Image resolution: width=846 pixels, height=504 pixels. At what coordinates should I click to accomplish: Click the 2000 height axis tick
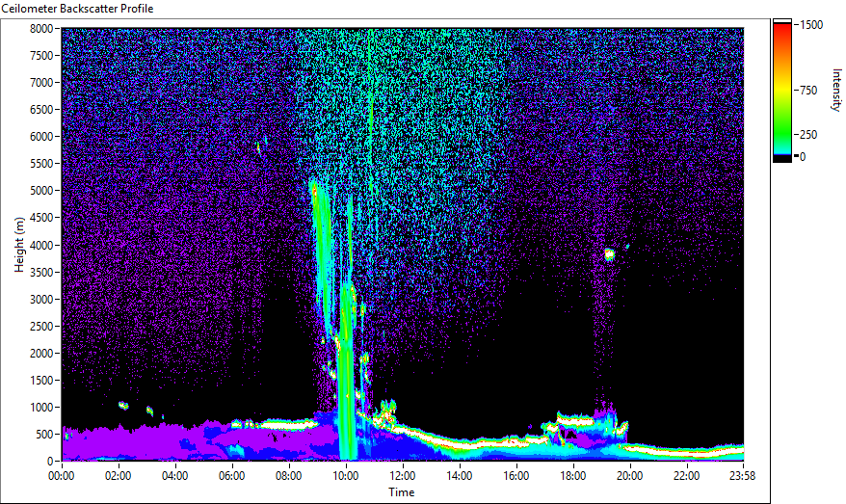[x=41, y=353]
